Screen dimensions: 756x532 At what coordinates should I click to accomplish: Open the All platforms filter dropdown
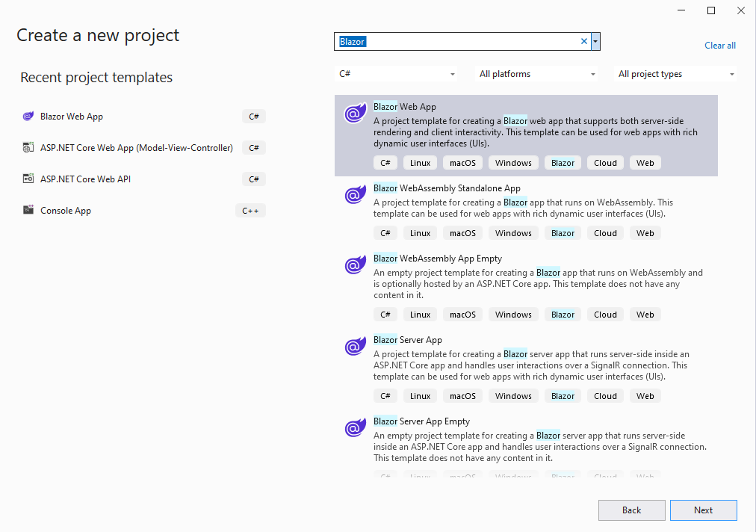click(536, 74)
